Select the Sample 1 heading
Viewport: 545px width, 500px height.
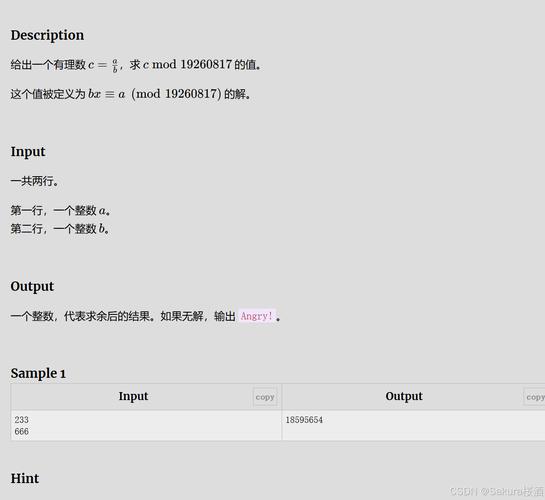38,374
